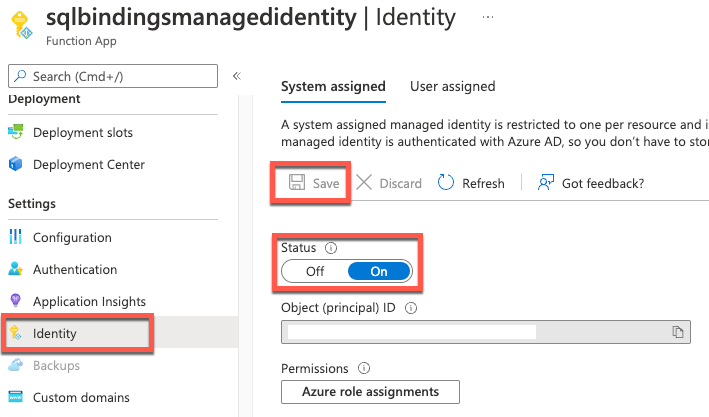Viewport: 709px width, 417px height.
Task: Click the Custom domains icon
Action: point(15,398)
